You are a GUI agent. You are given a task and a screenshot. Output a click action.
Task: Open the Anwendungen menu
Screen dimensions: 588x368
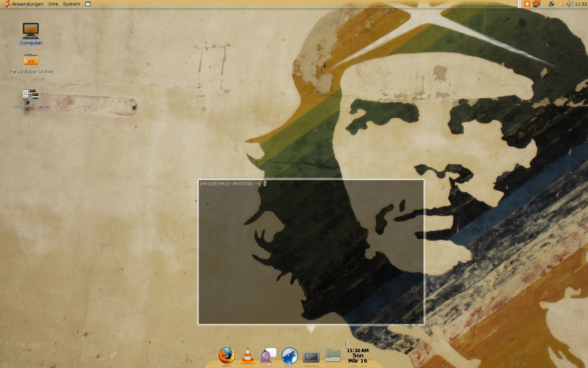pyautogui.click(x=23, y=4)
